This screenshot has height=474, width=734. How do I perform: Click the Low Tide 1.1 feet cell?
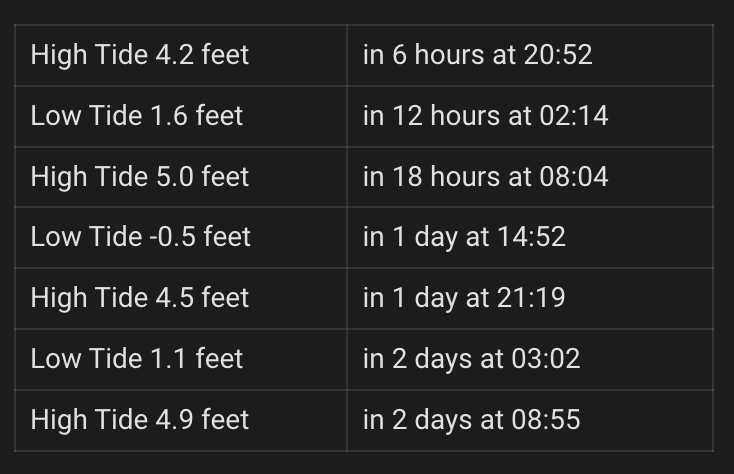pos(137,358)
